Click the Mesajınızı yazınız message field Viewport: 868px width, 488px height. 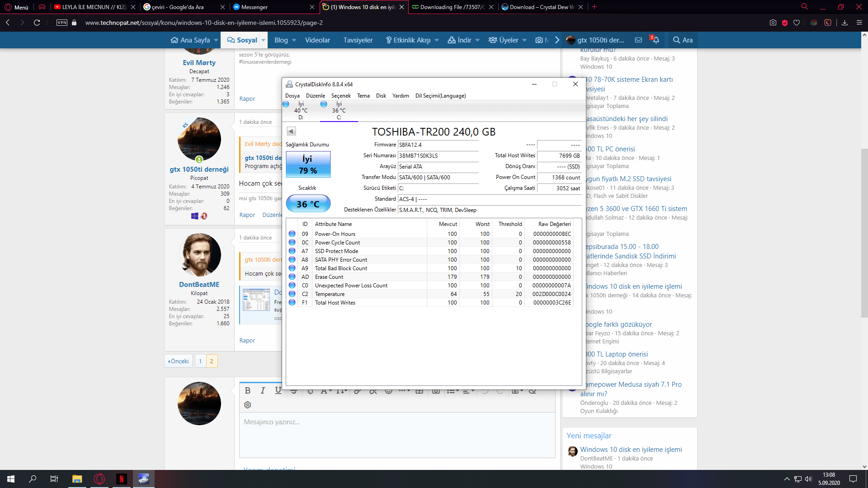[x=397, y=434]
